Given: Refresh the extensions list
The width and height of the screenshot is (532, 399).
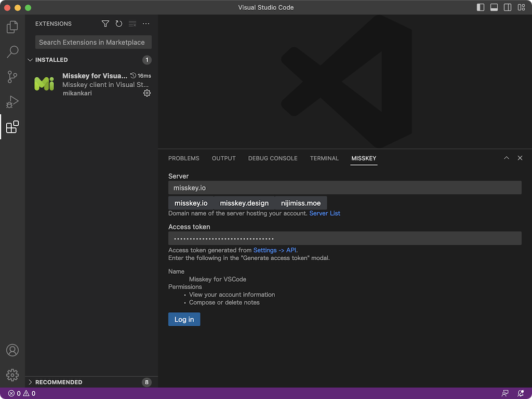Looking at the screenshot, I should pyautogui.click(x=119, y=24).
